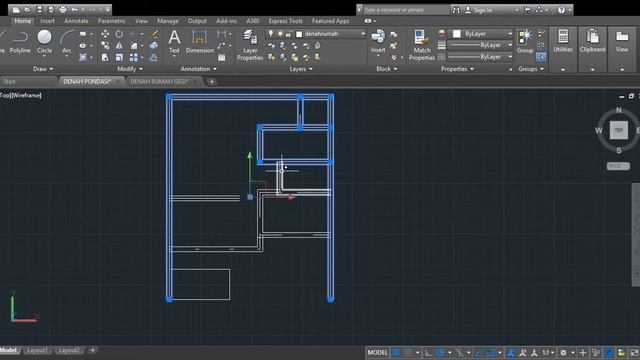The image size is (640, 360).
Task: Add new drawing tab plus button
Action: [211, 82]
